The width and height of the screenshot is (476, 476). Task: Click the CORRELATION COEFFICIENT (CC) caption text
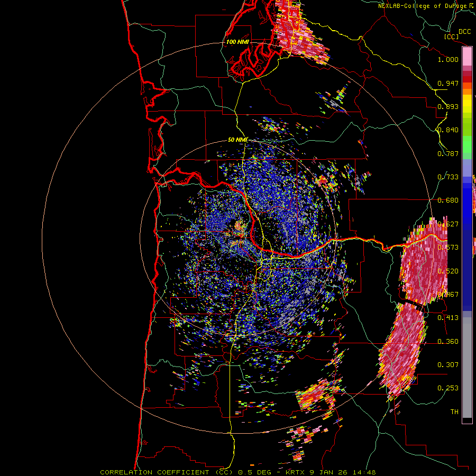pos(167,472)
